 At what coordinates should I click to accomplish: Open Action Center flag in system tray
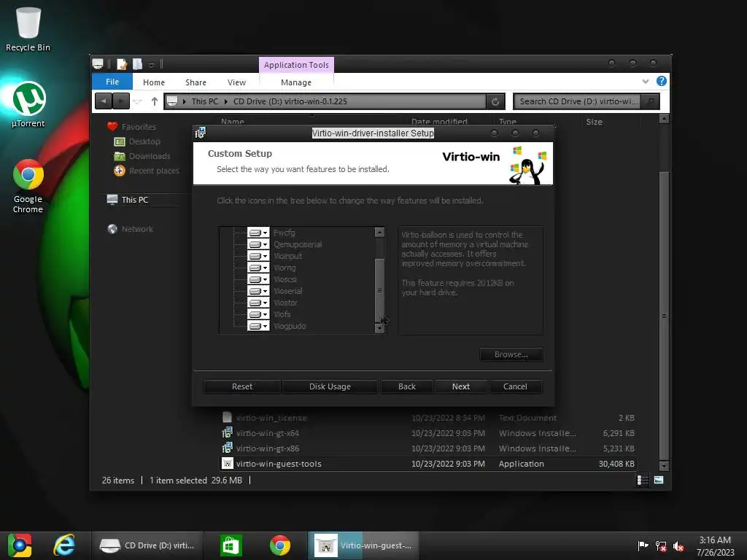pyautogui.click(x=643, y=545)
